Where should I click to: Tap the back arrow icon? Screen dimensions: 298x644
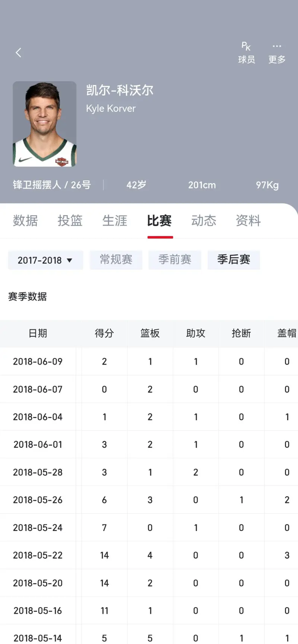[18, 53]
